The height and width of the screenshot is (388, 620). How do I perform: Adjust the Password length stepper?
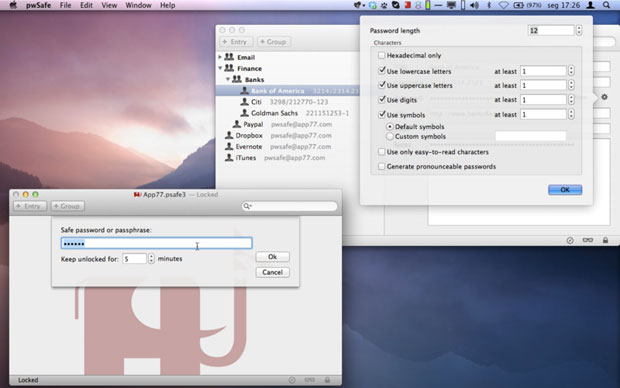coord(579,30)
